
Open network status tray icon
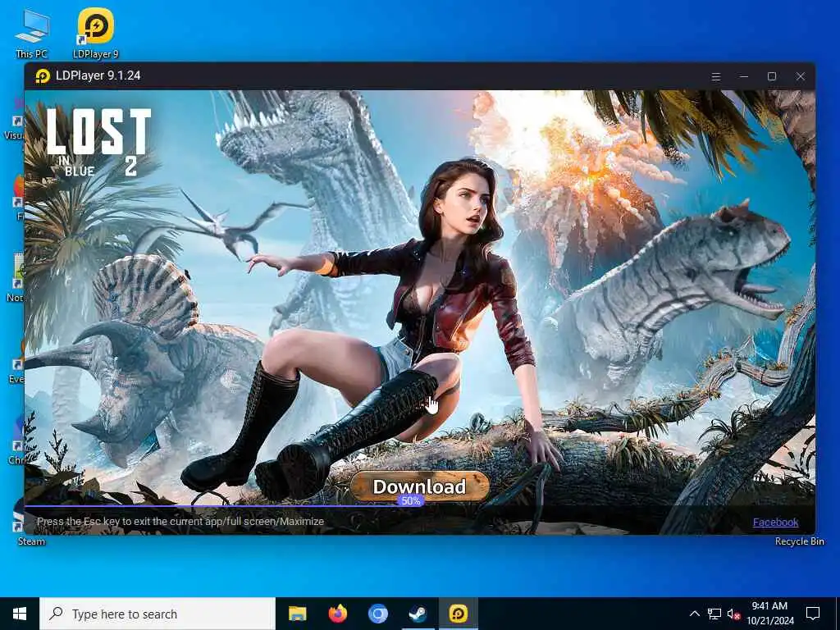click(714, 614)
